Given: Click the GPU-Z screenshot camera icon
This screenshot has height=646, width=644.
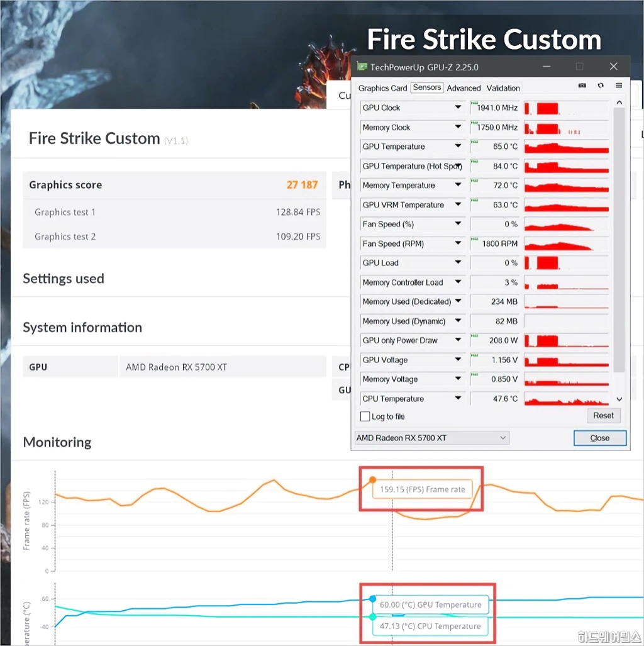Looking at the screenshot, I should (x=582, y=86).
